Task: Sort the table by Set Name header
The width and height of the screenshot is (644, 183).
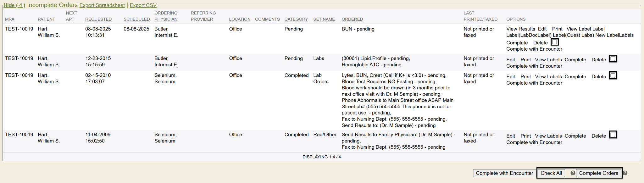Action: pyautogui.click(x=324, y=19)
